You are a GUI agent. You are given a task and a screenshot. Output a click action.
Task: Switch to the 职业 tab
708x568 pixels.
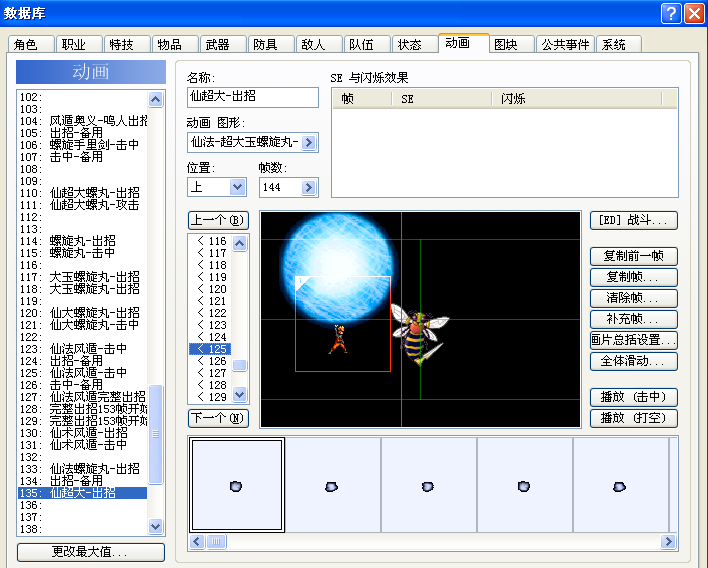(79, 44)
